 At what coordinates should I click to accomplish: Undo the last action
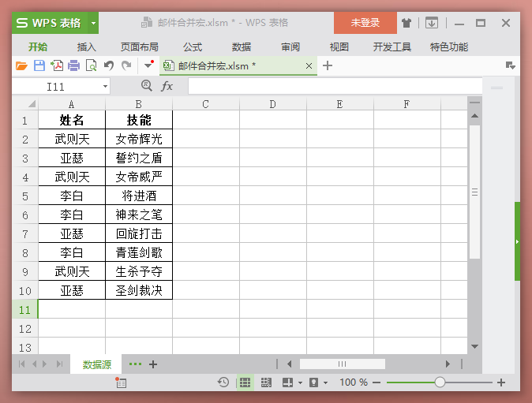click(109, 65)
